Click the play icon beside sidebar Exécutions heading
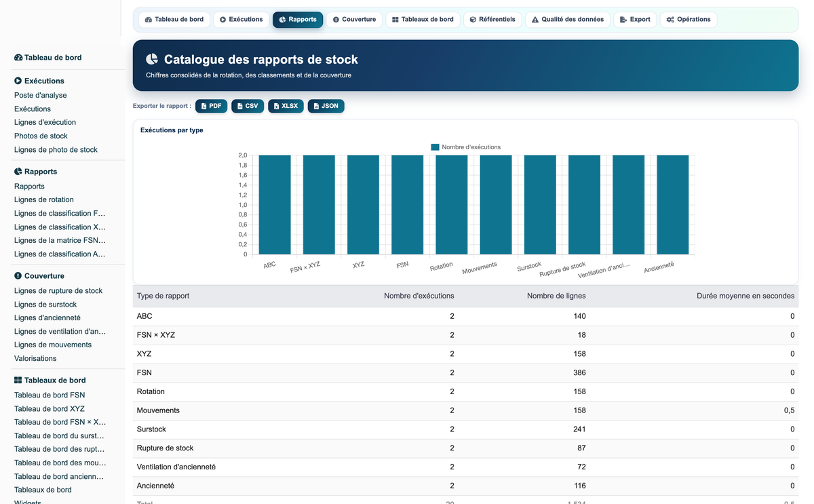The height and width of the screenshot is (504, 814). point(18,81)
